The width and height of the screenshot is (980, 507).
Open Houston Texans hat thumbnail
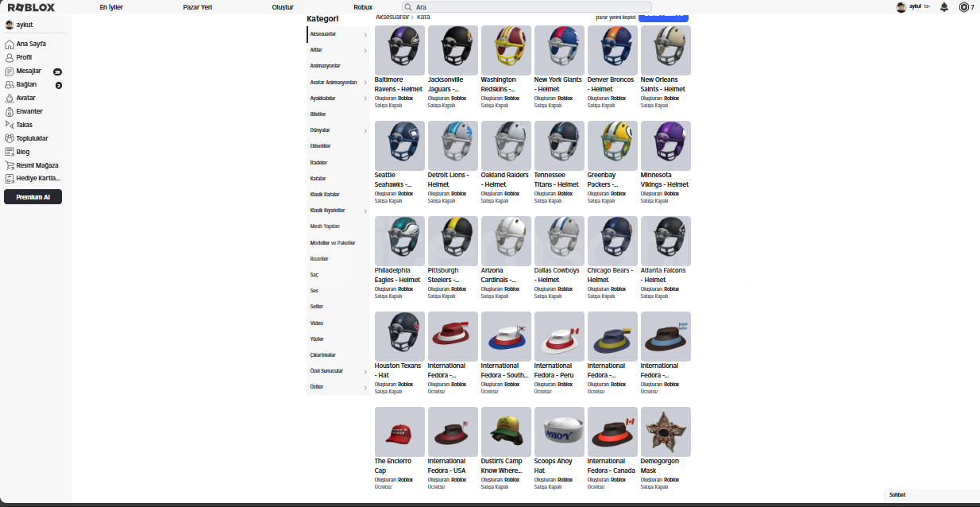point(399,336)
